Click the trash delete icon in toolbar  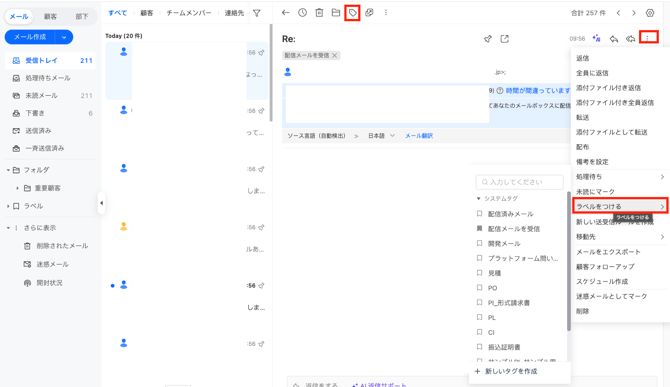tap(319, 13)
